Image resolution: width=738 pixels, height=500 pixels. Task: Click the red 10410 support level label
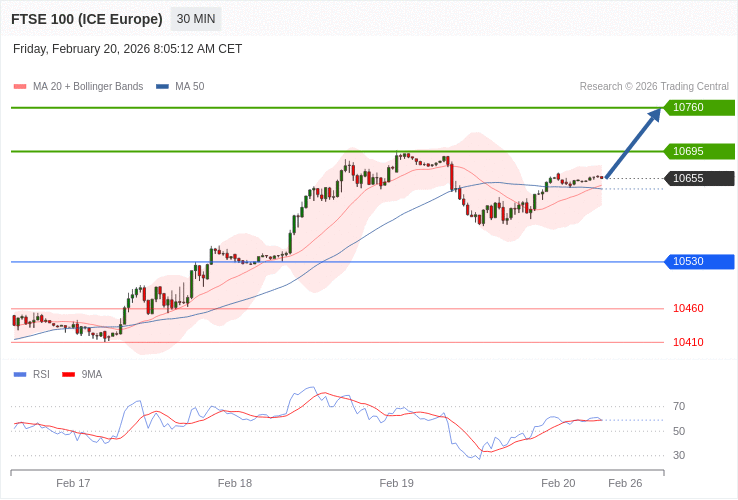pyautogui.click(x=688, y=343)
